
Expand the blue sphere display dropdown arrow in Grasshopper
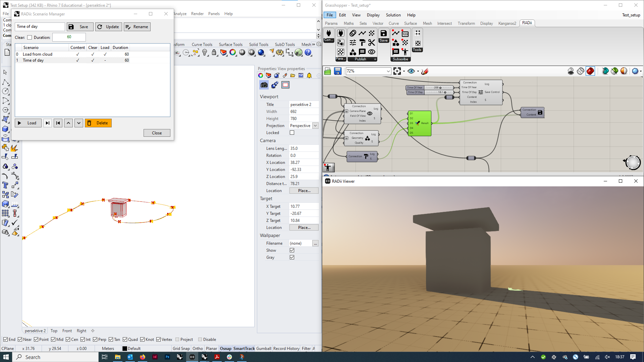coord(641,71)
